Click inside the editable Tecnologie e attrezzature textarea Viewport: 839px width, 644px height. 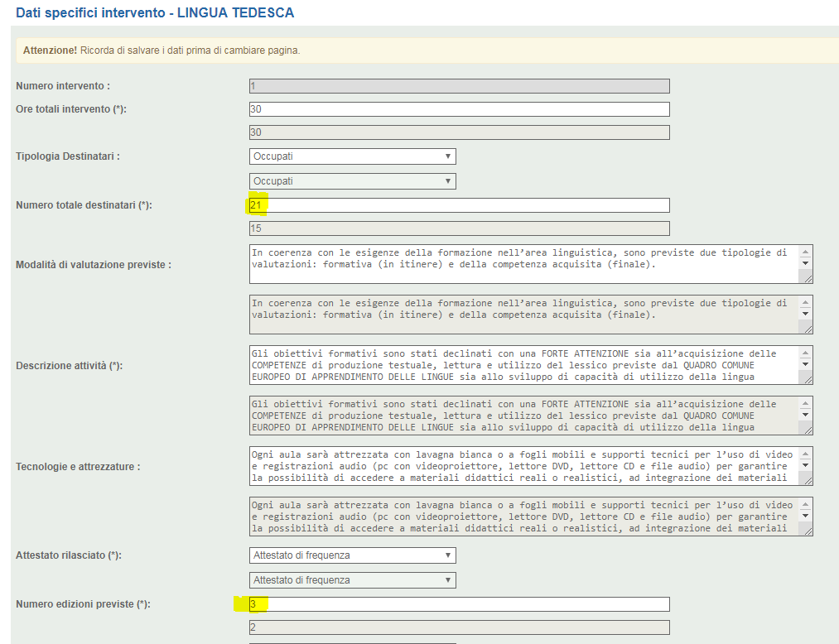click(x=522, y=466)
